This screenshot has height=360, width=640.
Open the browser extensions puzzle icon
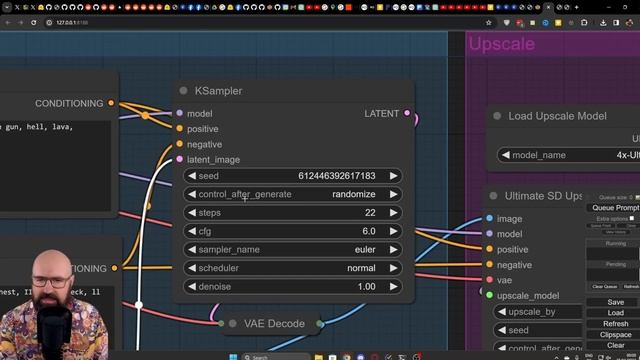pyautogui.click(x=584, y=23)
